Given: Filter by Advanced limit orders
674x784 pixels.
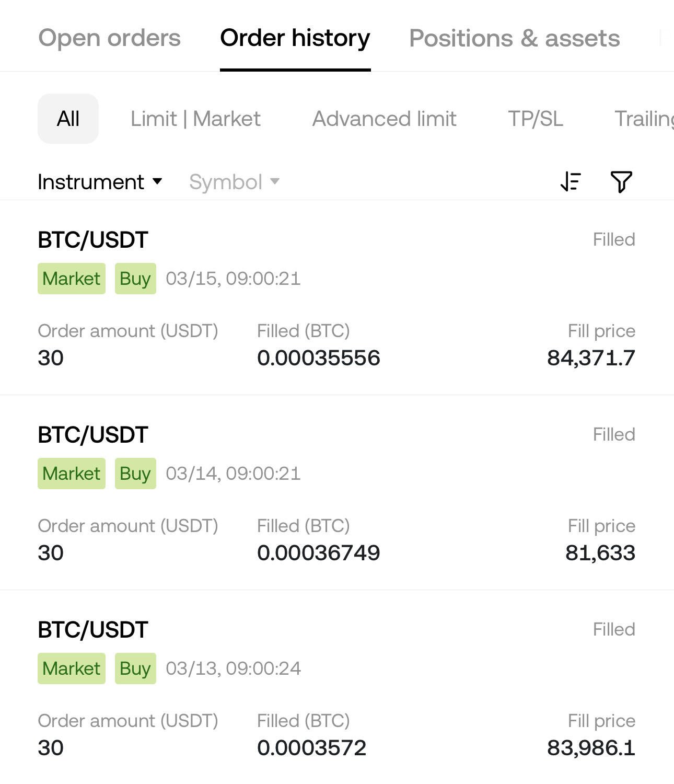Looking at the screenshot, I should pos(385,119).
